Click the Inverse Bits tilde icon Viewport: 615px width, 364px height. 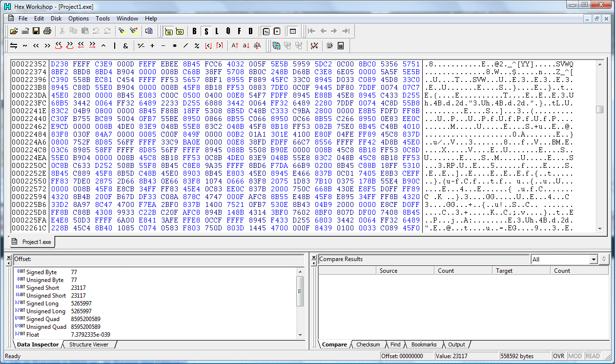click(25, 45)
